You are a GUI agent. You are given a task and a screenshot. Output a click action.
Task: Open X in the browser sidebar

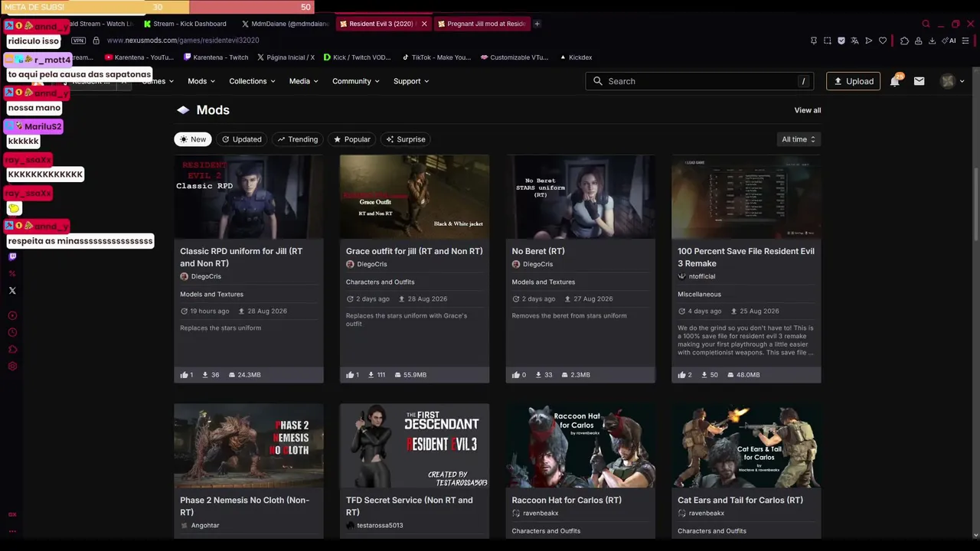pos(12,291)
